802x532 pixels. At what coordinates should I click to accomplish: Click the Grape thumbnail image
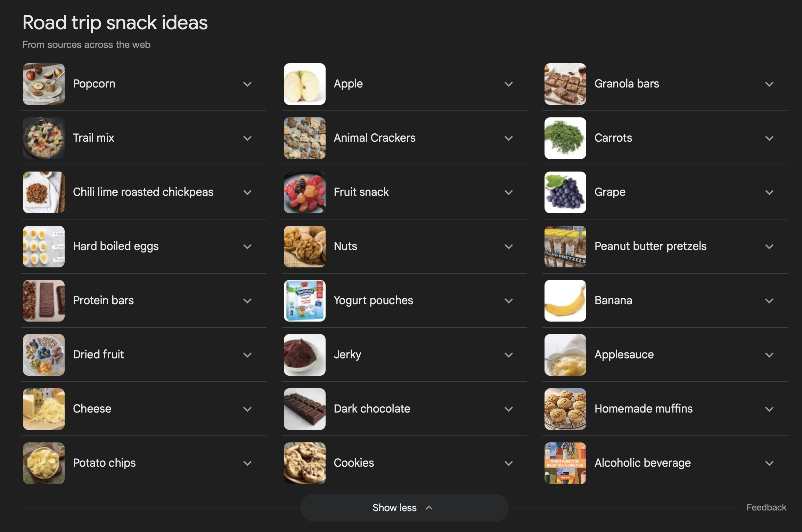pos(565,192)
